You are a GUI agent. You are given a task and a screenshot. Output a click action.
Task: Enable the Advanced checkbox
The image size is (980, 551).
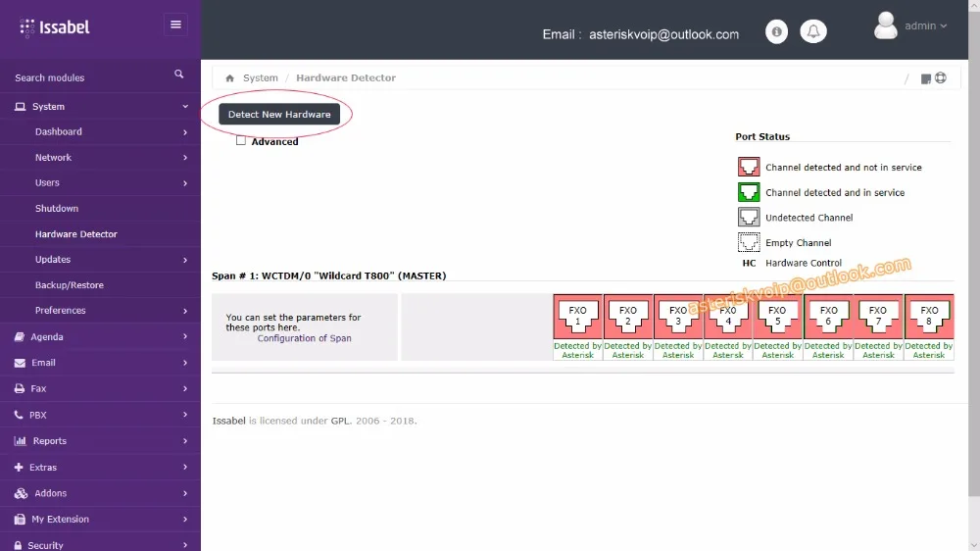tap(241, 141)
